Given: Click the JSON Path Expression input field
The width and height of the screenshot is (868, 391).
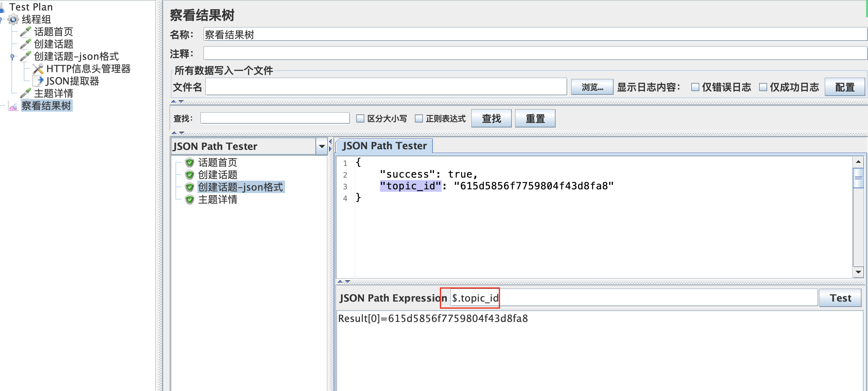Looking at the screenshot, I should tap(634, 298).
